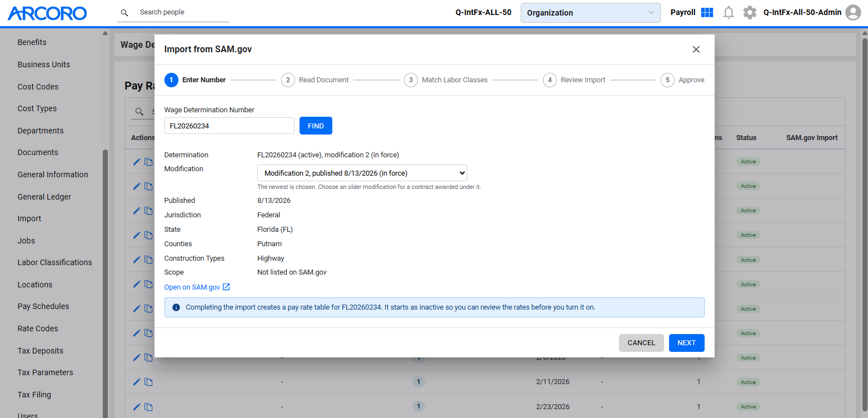
Task: Open the Modification dropdown in the dialog
Action: pos(362,173)
